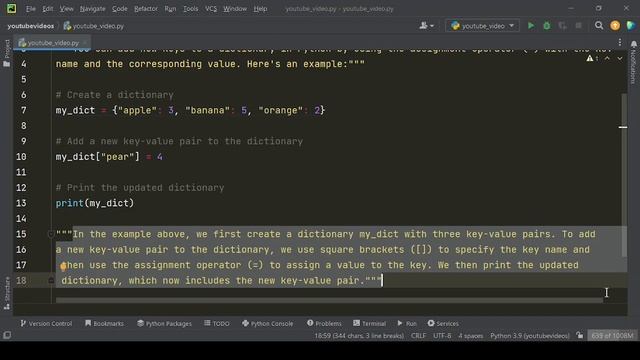
Task: Collapse docstring fold marker on line 15
Action: tap(51, 234)
